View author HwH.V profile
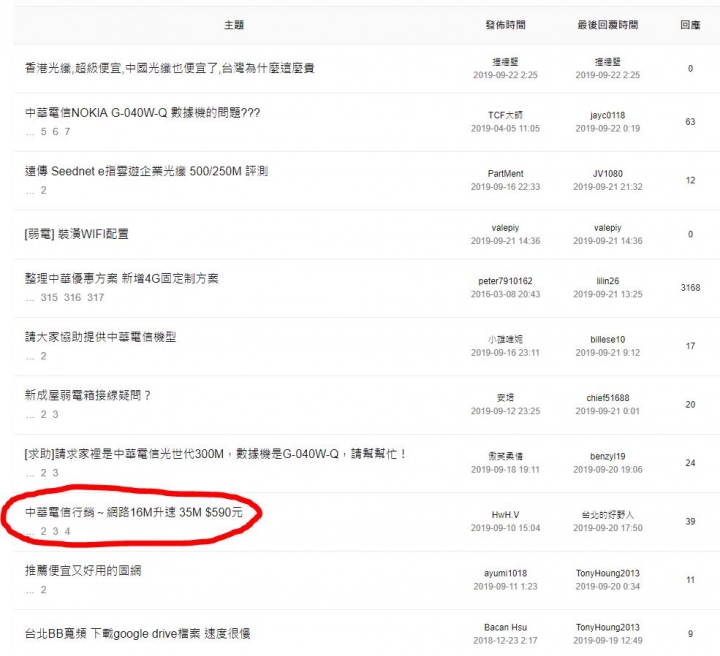Viewport: 720px width, 656px height. point(505,515)
